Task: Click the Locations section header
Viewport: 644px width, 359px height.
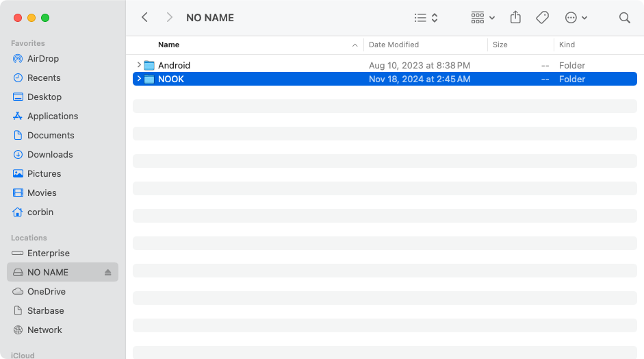Action: click(x=29, y=238)
